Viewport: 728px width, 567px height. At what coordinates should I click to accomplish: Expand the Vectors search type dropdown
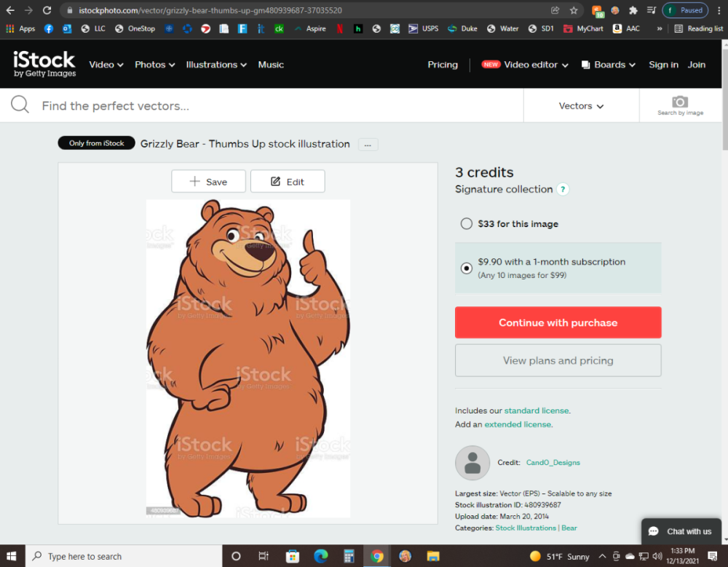pos(581,106)
